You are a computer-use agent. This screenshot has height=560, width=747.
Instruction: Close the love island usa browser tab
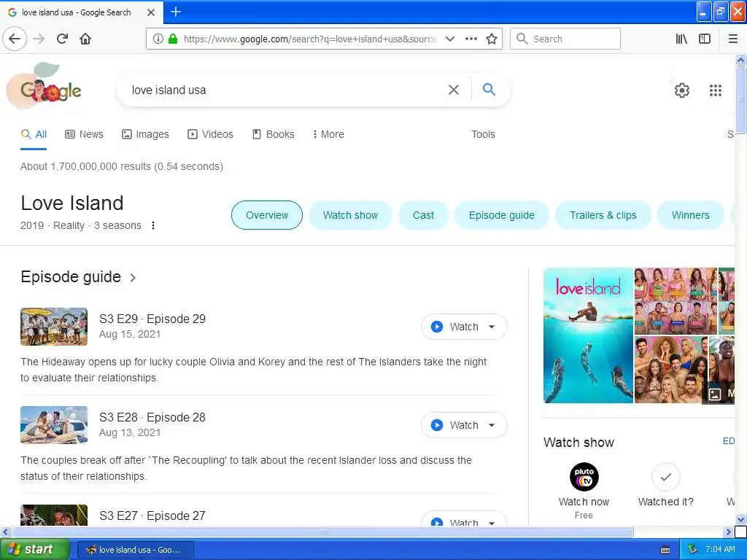click(x=151, y=12)
